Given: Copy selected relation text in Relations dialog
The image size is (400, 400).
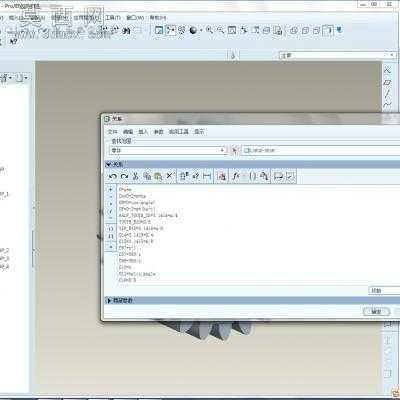Looking at the screenshot, I should click(x=147, y=176).
